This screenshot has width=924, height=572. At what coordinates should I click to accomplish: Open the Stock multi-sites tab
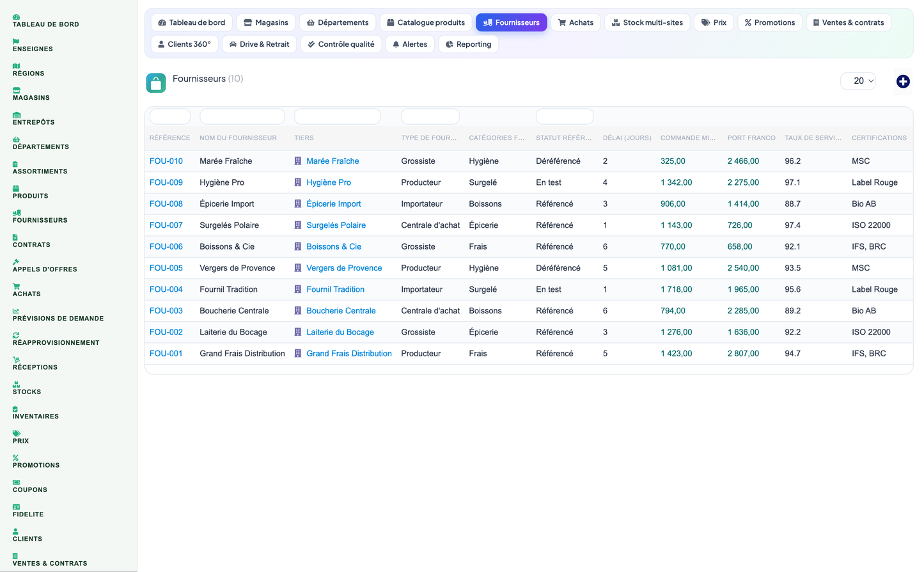point(647,22)
